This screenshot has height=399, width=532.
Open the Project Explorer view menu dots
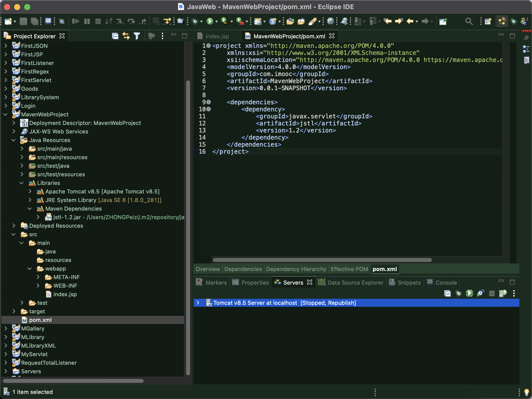162,36
